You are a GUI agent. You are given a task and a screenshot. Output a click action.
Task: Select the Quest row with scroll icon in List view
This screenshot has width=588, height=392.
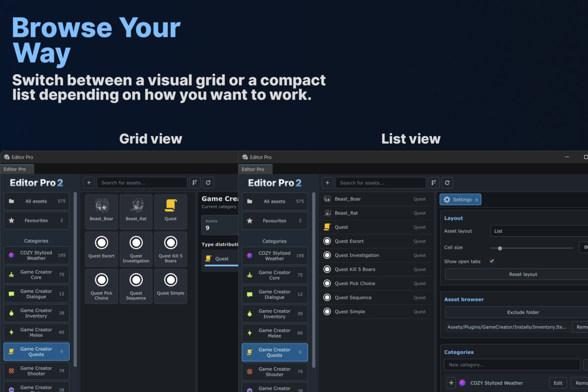pyautogui.click(x=375, y=227)
